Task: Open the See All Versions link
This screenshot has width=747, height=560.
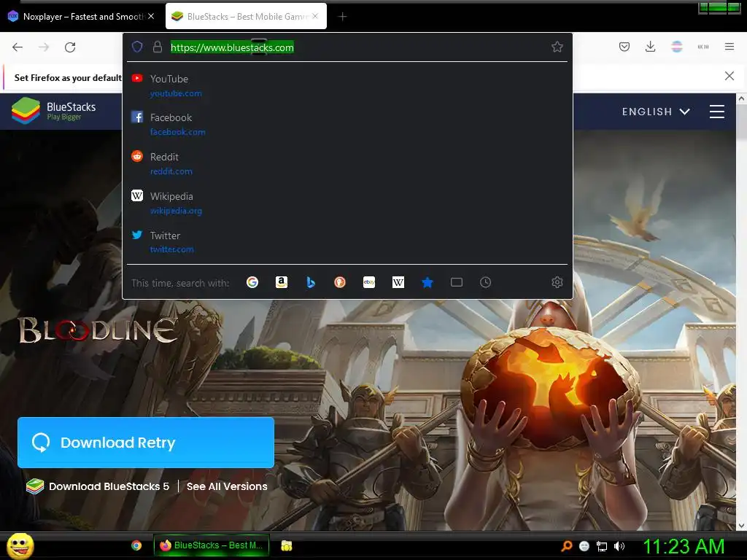Action: (x=227, y=486)
